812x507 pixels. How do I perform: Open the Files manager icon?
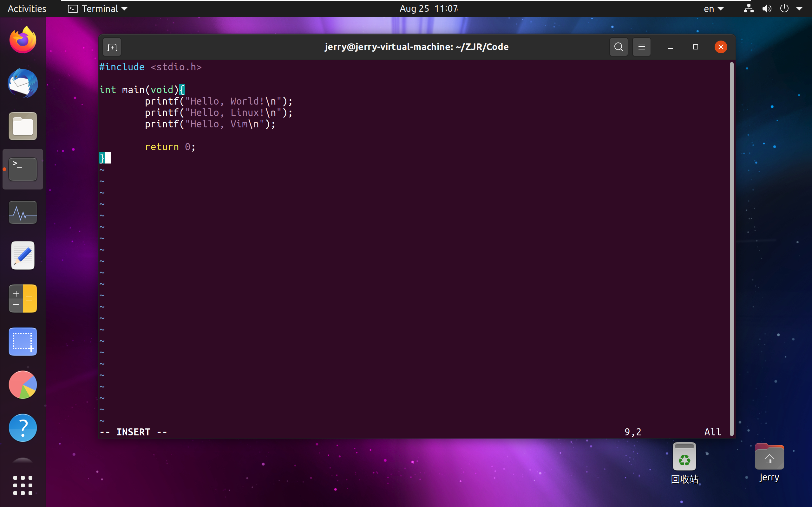(23, 126)
